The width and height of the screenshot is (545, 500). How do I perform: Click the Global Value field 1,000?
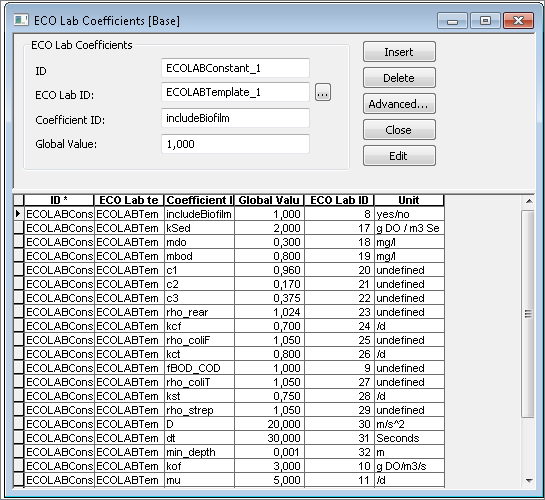coord(235,144)
